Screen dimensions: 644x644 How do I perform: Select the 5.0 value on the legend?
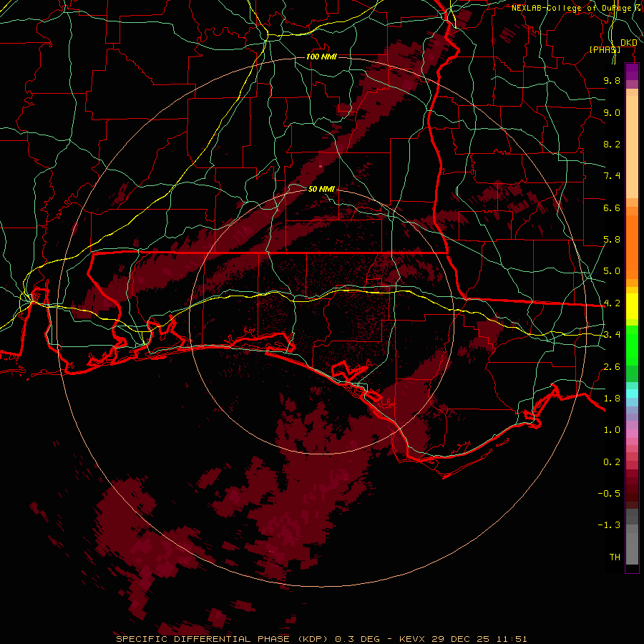click(x=612, y=271)
